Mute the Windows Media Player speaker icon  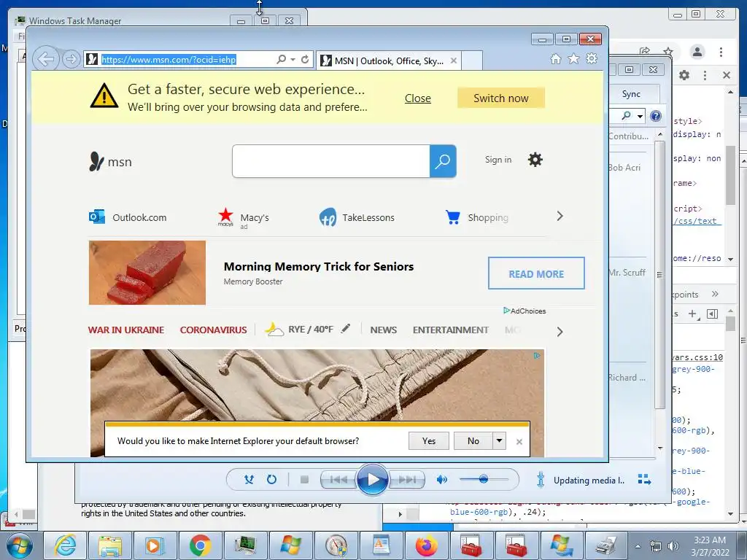tap(441, 480)
